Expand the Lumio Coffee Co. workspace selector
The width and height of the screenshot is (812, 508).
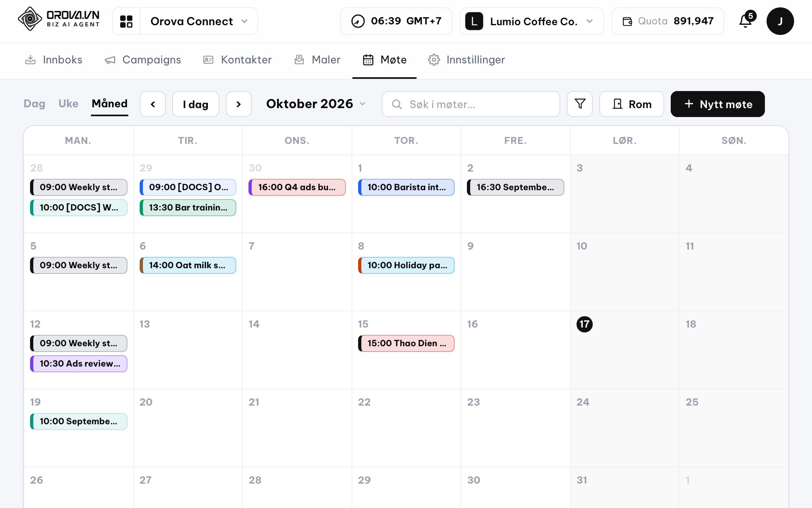(x=532, y=21)
